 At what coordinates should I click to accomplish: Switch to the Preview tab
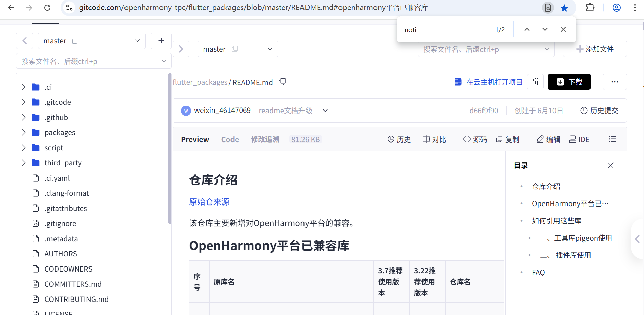[x=195, y=139]
